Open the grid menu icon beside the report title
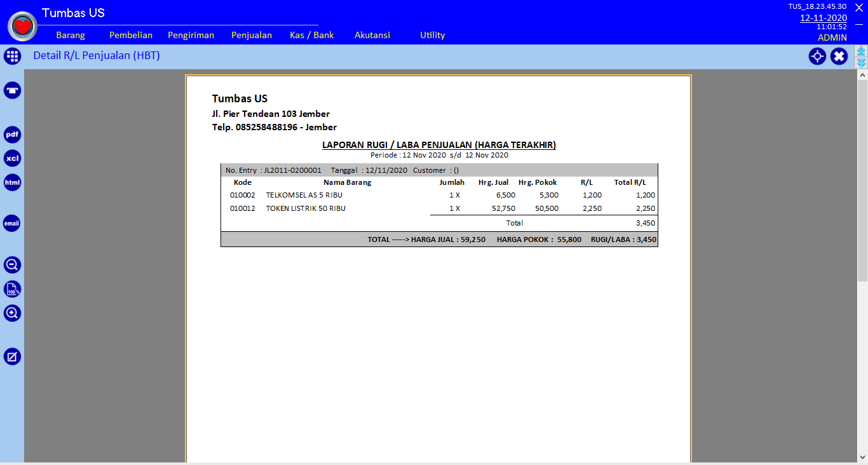Screen dimensions: 868x465 [x=13, y=57]
